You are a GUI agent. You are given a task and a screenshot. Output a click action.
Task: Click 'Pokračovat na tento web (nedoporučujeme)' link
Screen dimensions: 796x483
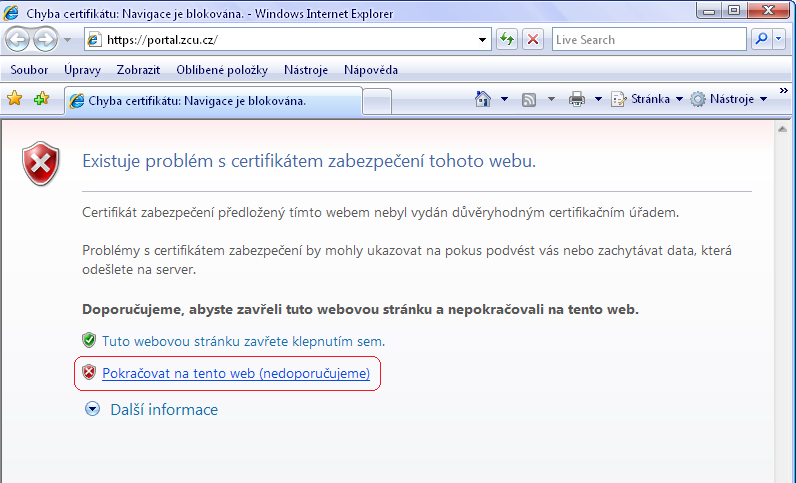tap(236, 373)
